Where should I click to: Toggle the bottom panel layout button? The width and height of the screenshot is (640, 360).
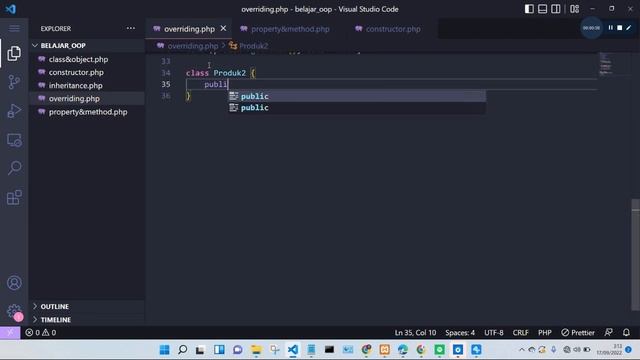tap(542, 9)
